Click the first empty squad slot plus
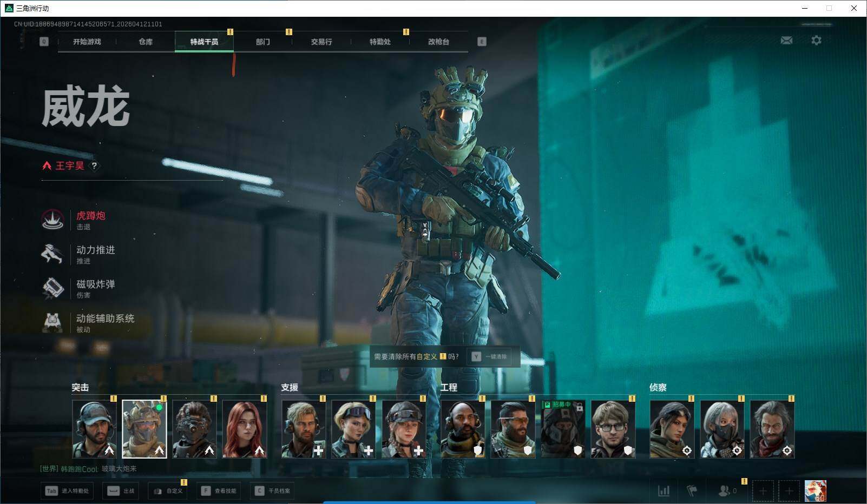867x504 pixels. coord(763,491)
